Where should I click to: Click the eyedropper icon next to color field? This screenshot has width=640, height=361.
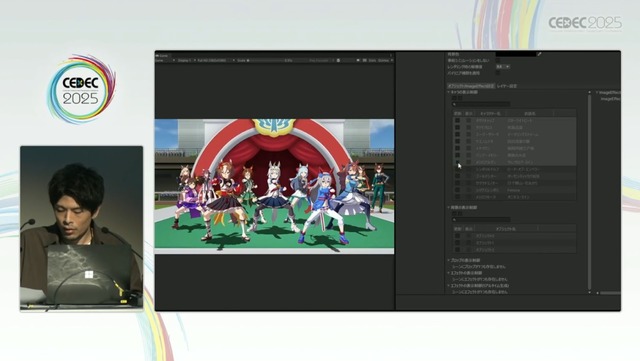pos(539,54)
